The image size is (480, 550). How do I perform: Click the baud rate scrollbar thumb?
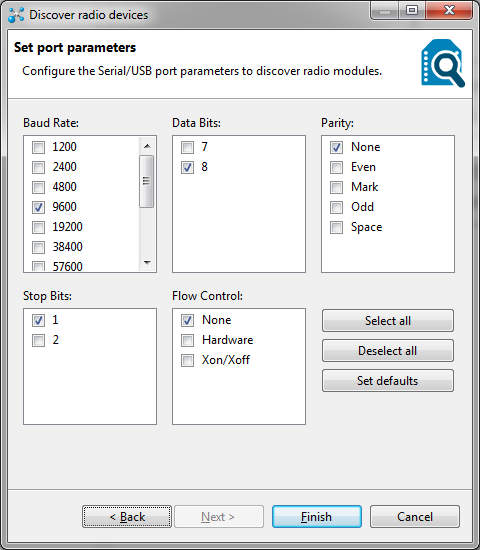coord(146,181)
